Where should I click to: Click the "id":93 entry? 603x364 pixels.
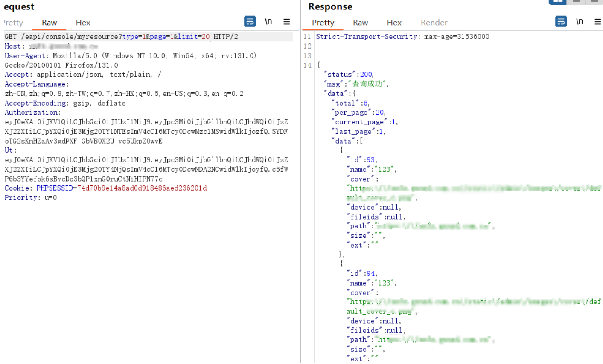coord(362,160)
